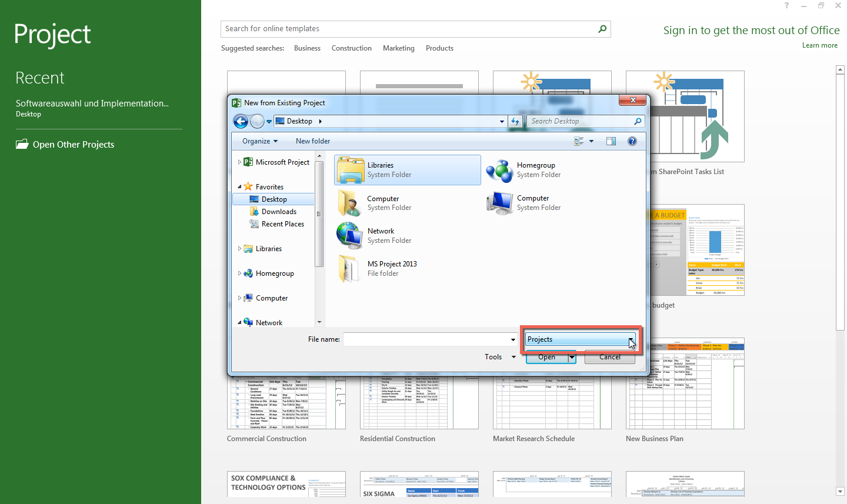The image size is (847, 504).
Task: Open the view options dropdown arrow
Action: click(x=591, y=141)
